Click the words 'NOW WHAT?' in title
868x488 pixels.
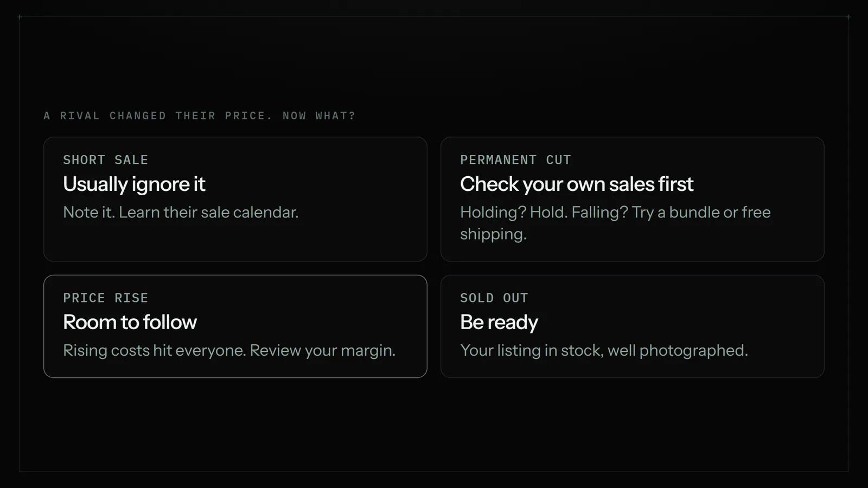coord(319,115)
